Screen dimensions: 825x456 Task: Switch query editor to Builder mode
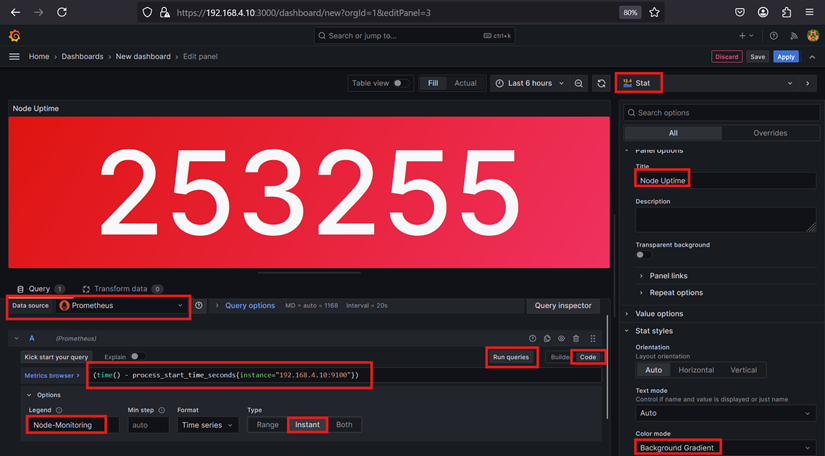559,357
